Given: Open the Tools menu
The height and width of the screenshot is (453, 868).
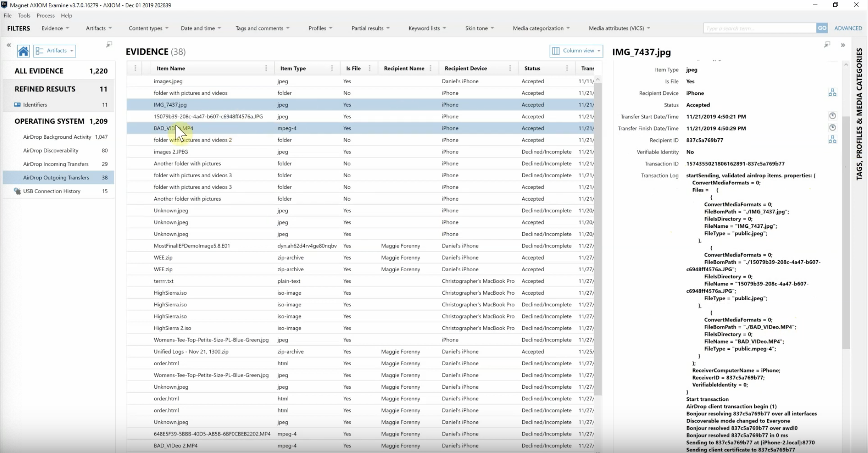Looking at the screenshot, I should [x=24, y=15].
